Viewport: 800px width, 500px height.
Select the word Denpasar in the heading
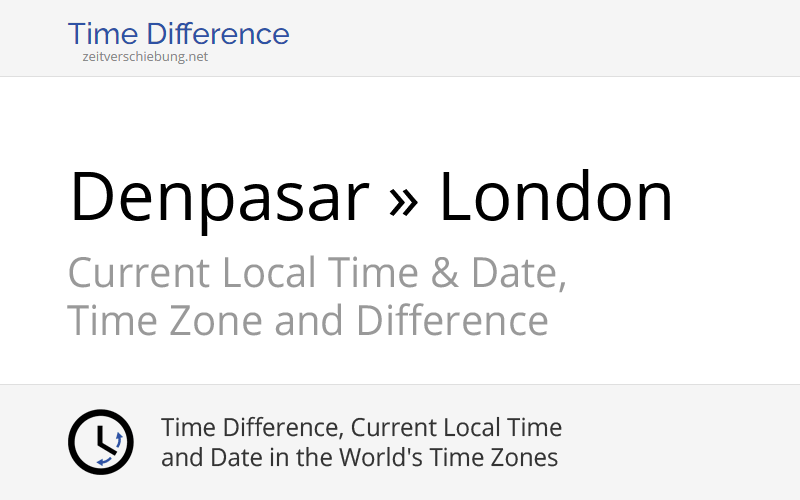(219, 197)
